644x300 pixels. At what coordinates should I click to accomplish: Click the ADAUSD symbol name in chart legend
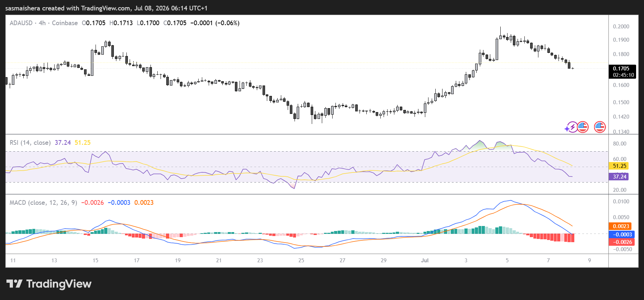(x=21, y=23)
